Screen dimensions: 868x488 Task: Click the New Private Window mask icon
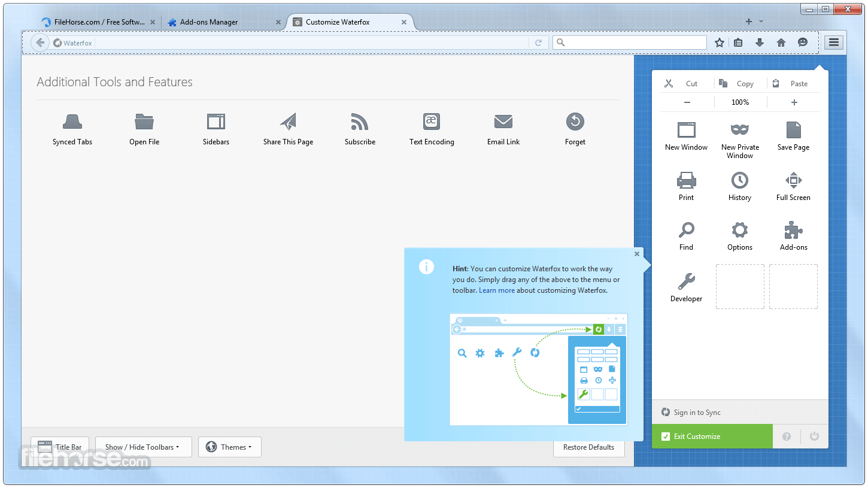click(740, 130)
